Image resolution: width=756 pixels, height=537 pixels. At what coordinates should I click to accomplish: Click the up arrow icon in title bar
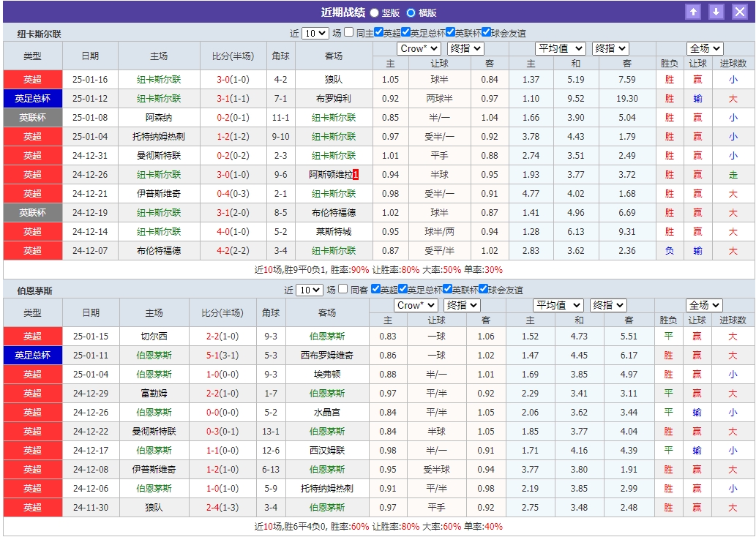694,11
